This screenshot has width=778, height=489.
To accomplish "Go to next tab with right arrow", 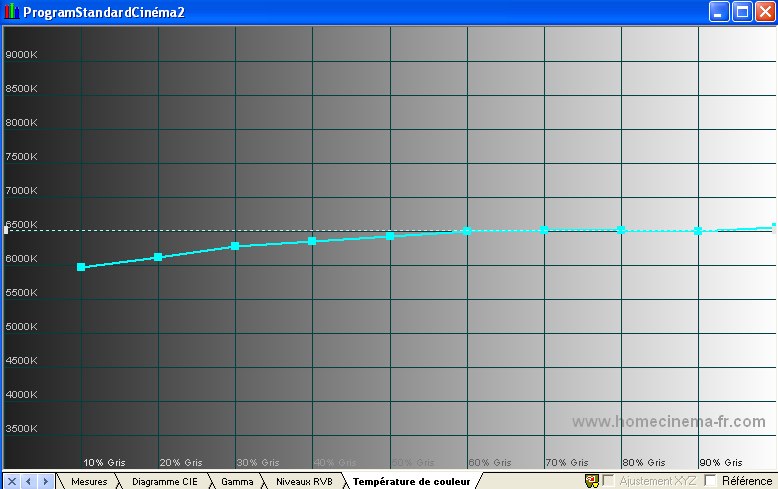I will click(x=45, y=481).
